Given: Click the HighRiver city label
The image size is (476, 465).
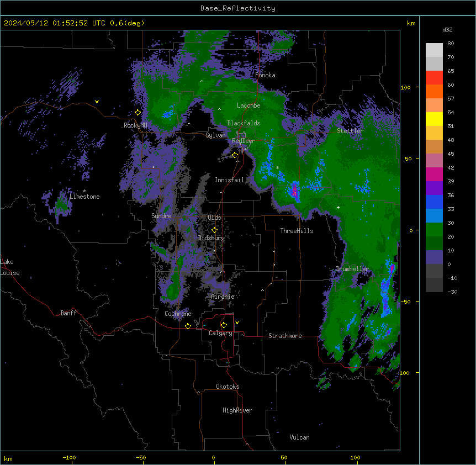Looking at the screenshot, I should (237, 410).
